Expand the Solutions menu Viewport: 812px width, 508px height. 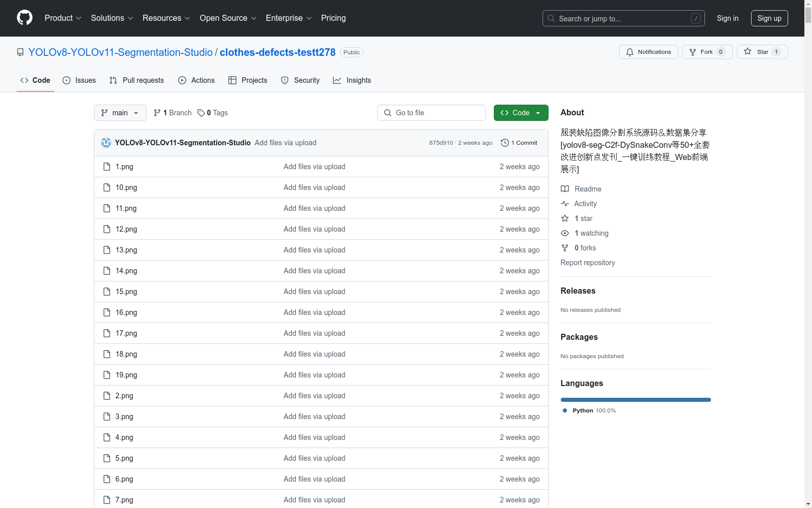(112, 18)
